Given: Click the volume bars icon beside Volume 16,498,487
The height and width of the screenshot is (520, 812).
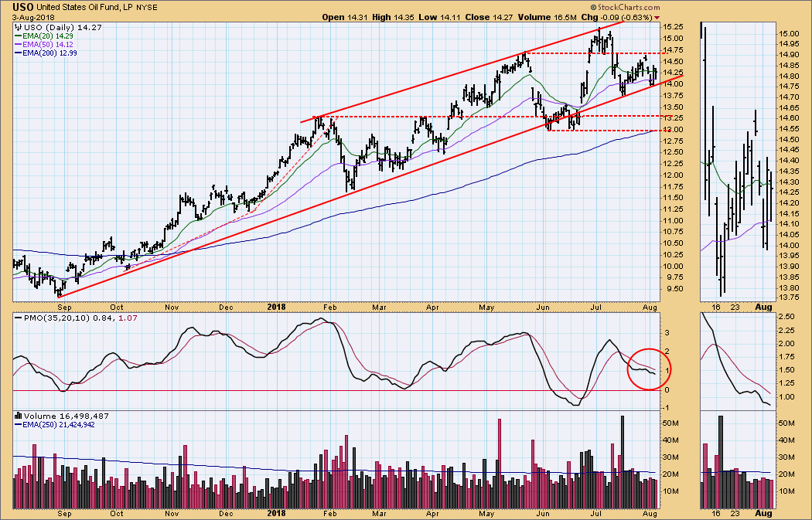Looking at the screenshot, I should [18, 416].
